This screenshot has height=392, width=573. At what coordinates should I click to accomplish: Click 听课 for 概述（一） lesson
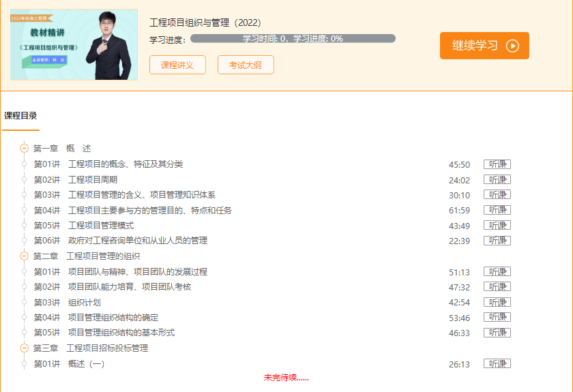[x=497, y=364]
